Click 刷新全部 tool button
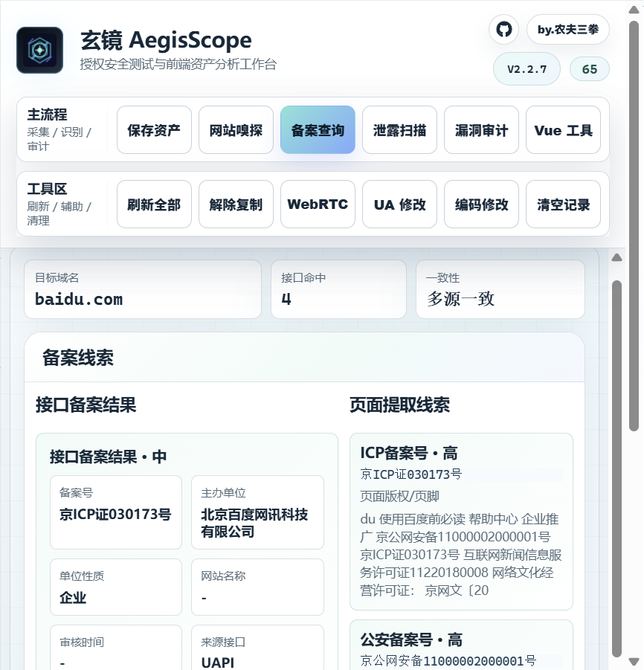The height and width of the screenshot is (670, 644). click(154, 204)
